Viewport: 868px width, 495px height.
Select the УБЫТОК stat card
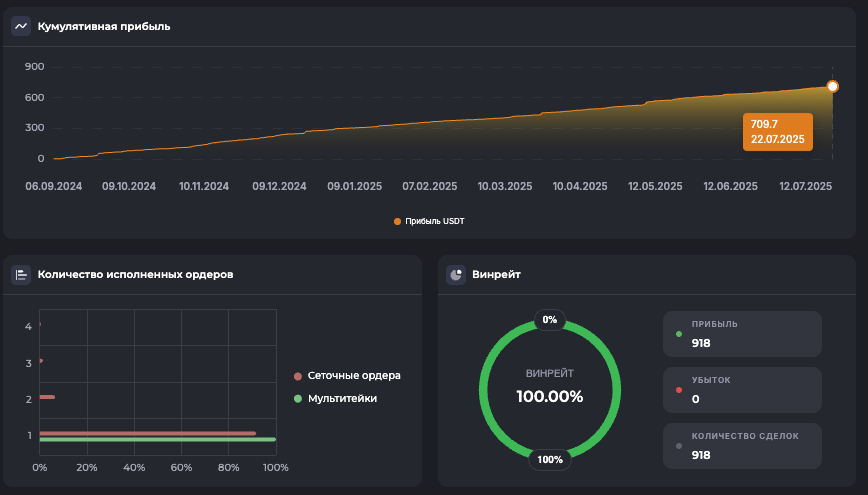(742, 390)
